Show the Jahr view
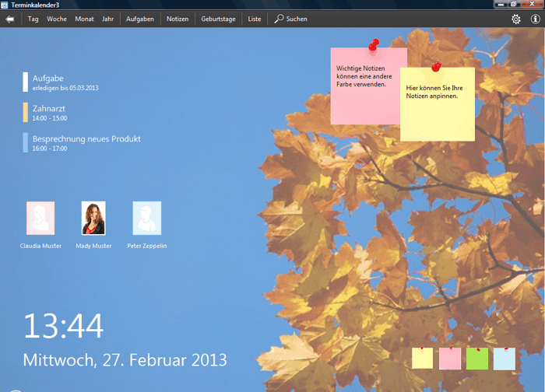The width and height of the screenshot is (545, 392). click(107, 19)
